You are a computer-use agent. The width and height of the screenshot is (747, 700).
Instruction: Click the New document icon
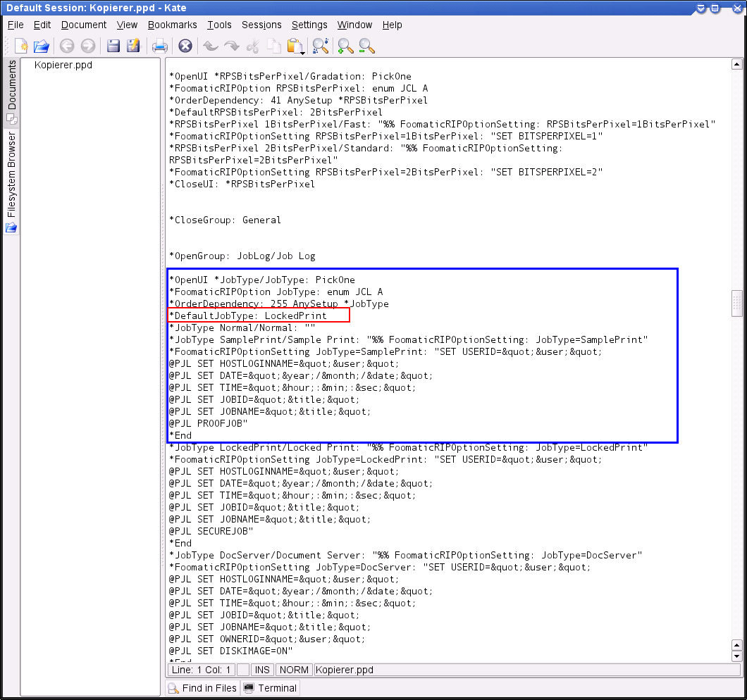20,46
